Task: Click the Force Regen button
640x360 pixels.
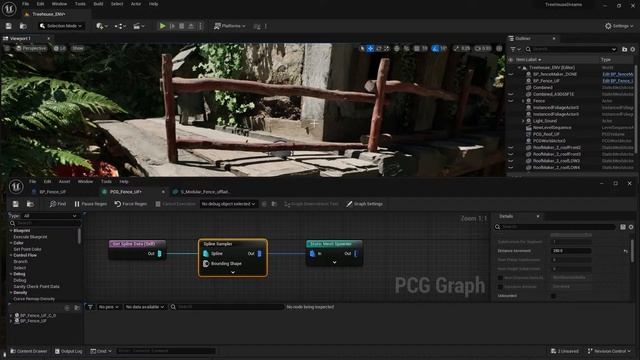Action: click(x=131, y=204)
